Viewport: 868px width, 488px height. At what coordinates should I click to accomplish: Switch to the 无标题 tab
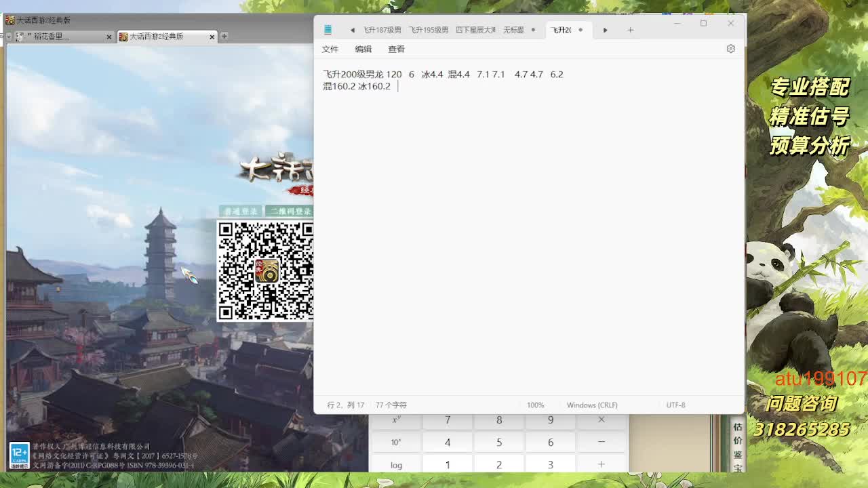coord(513,30)
